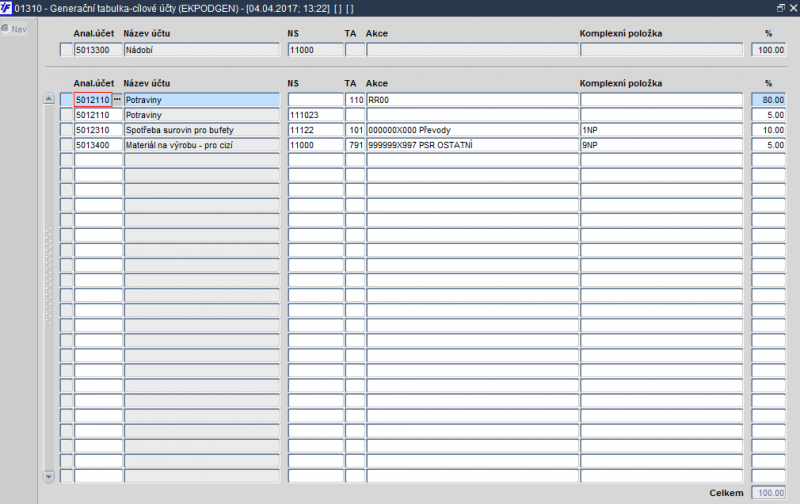The image size is (800, 504).
Task: Click NS field with value 111023
Action: [x=316, y=115]
